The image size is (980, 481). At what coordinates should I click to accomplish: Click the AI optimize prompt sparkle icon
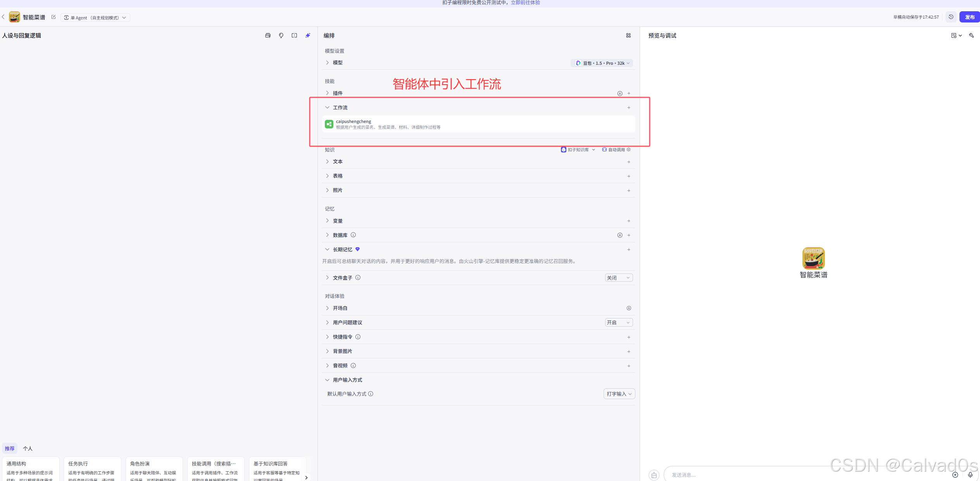[x=308, y=35]
